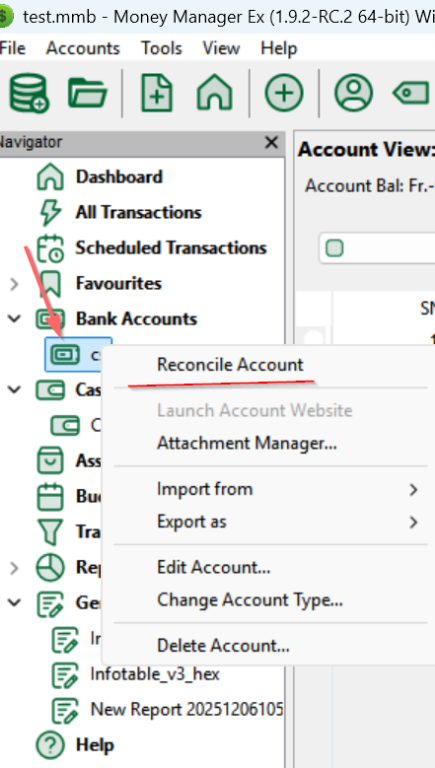Click the Money Manager Ex title bar icon
Viewport: 435px width, 768px height.
pos(5,17)
